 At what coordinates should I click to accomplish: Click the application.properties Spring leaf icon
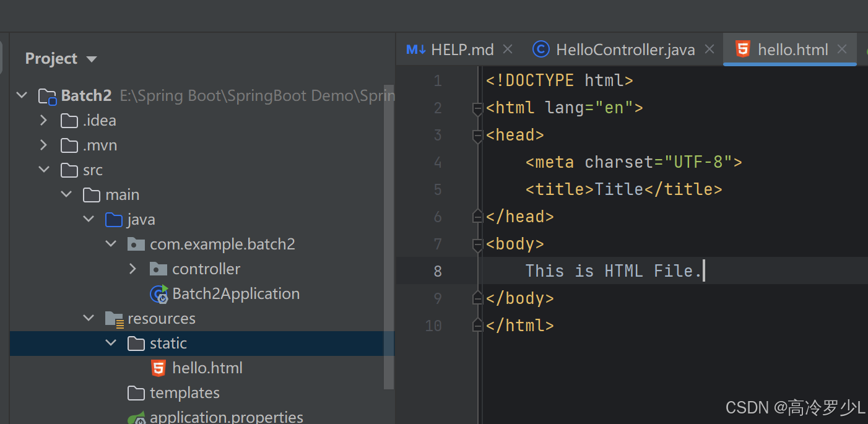137,417
